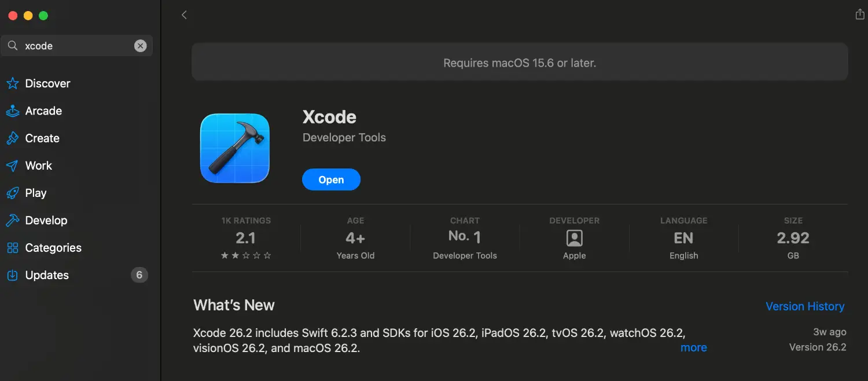The image size is (868, 381).
Task: Select the Updates sidebar item
Action: coord(47,276)
